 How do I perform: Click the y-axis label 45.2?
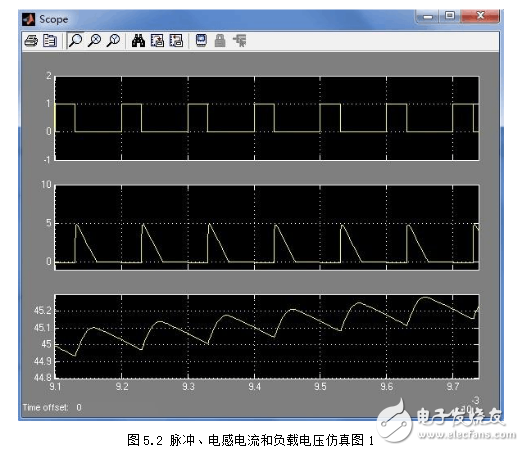point(42,311)
